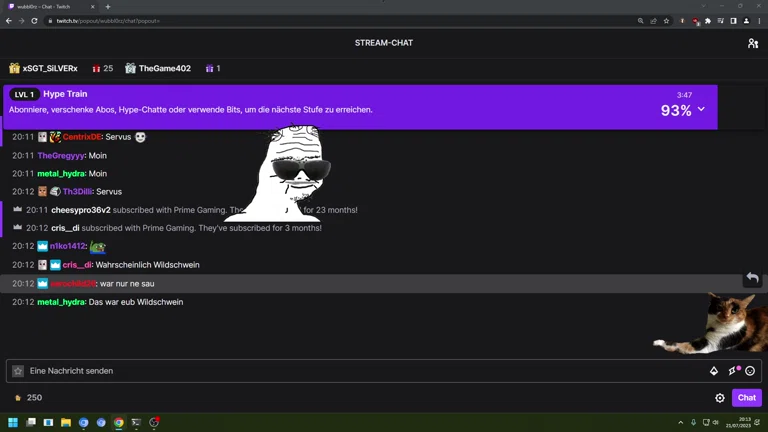Image resolution: width=768 pixels, height=432 pixels.
Task: Open Chrome's three-dot menu
Action: click(x=758, y=21)
